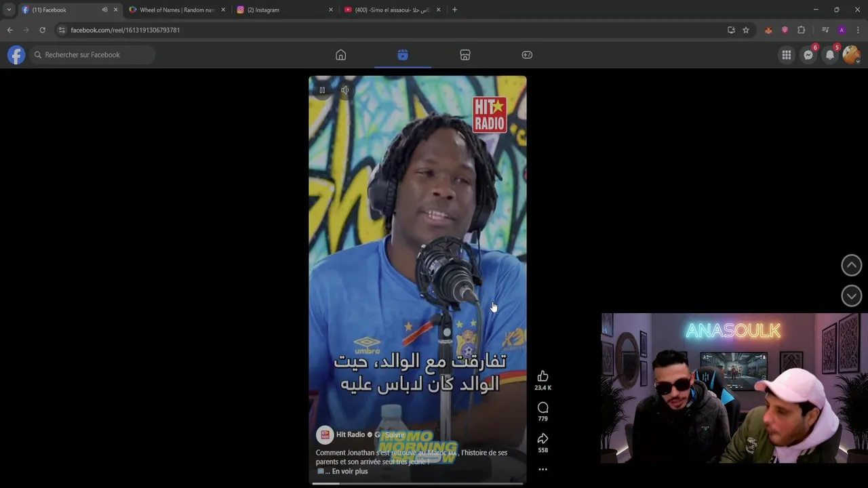Viewport: 868px width, 488px height.
Task: Reload the current page
Action: (x=42, y=30)
